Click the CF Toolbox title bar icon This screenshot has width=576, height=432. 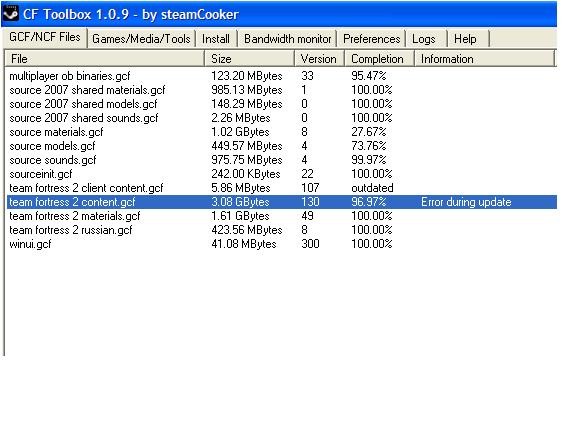point(11,14)
